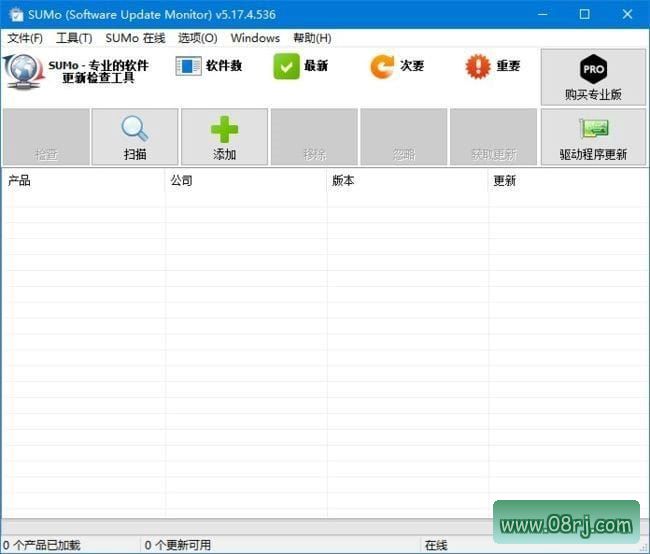Click the SUMo globe logo icon
Screen dimensions: 650x554
[24, 71]
